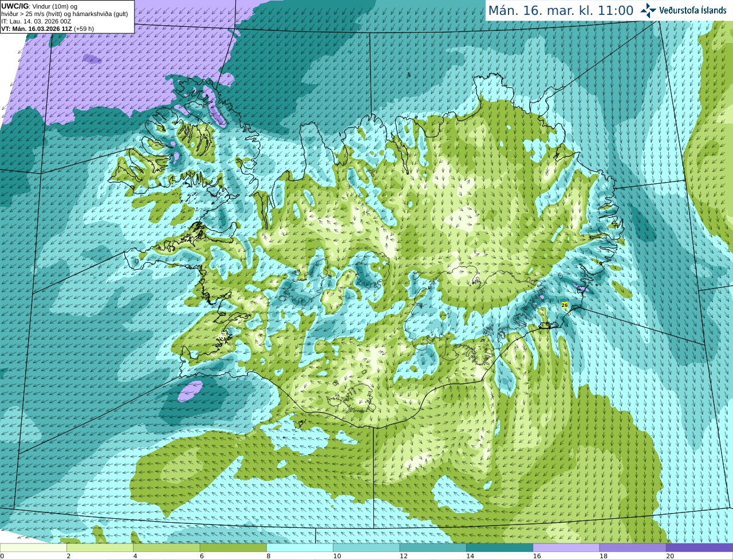Click the scale label '18' under legend
The image size is (733, 560).
[604, 556]
